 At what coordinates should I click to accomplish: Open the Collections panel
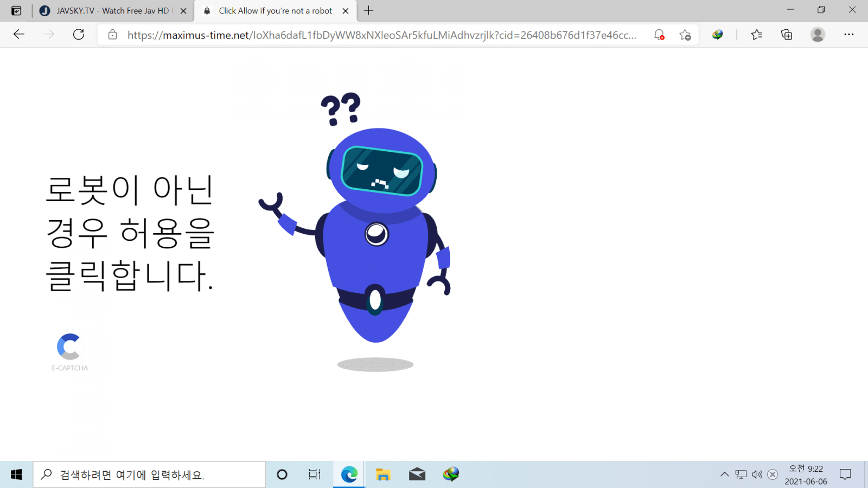tap(787, 35)
